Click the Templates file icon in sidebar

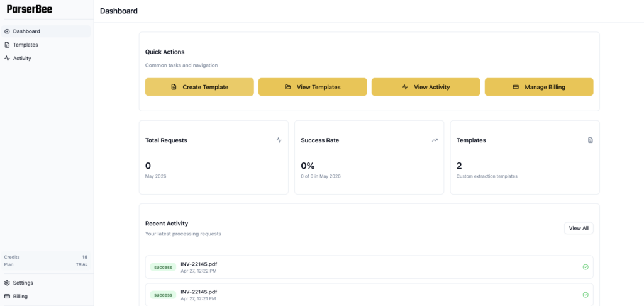click(7, 45)
